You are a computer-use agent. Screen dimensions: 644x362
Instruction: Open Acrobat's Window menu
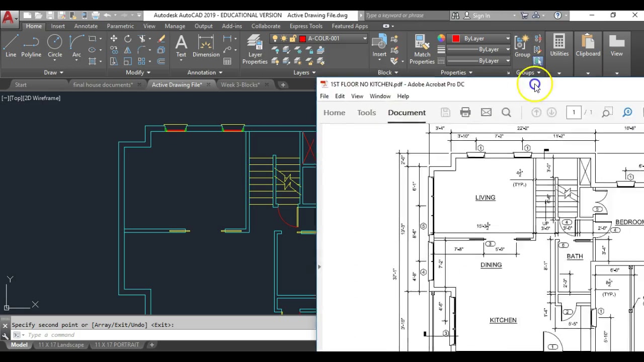pyautogui.click(x=380, y=96)
